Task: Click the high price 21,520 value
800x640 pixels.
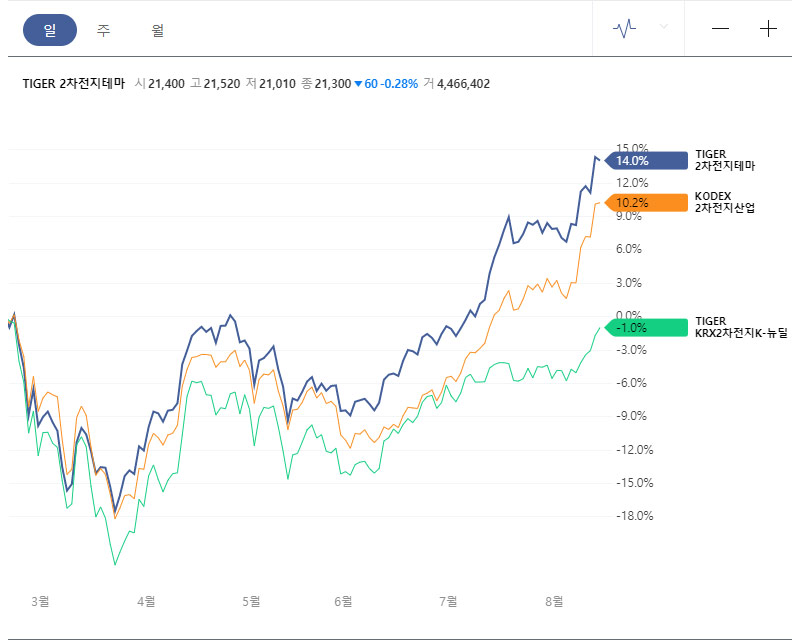Action: tap(222, 84)
